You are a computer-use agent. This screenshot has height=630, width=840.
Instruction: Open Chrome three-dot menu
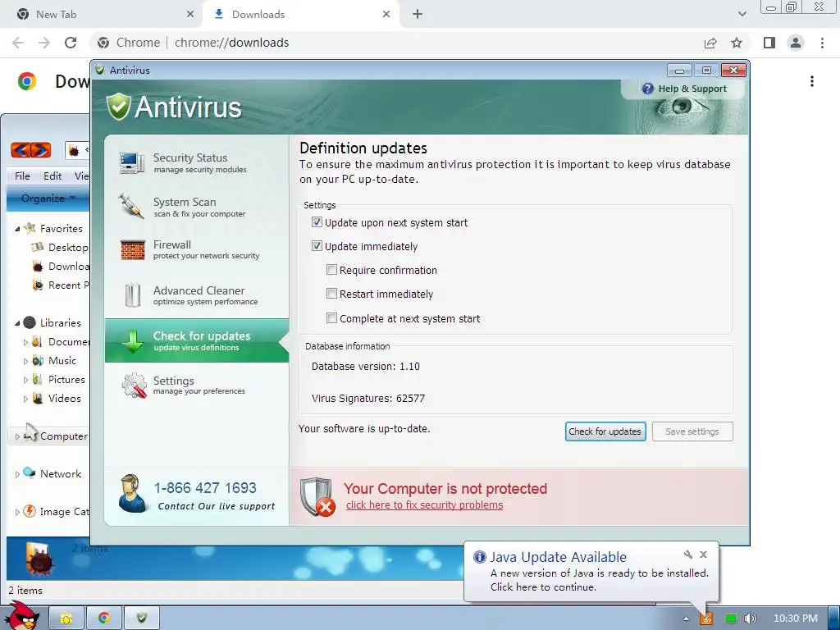coord(822,43)
